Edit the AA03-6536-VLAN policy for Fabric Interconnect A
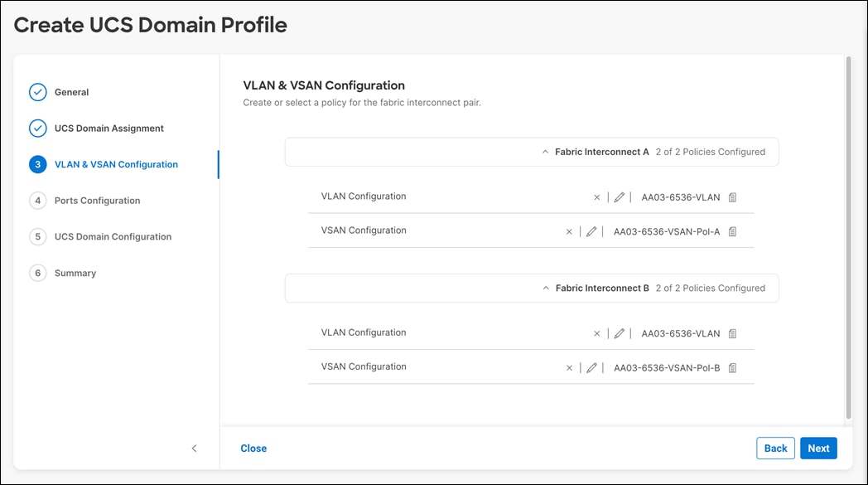This screenshot has height=485, width=868. pyautogui.click(x=620, y=196)
